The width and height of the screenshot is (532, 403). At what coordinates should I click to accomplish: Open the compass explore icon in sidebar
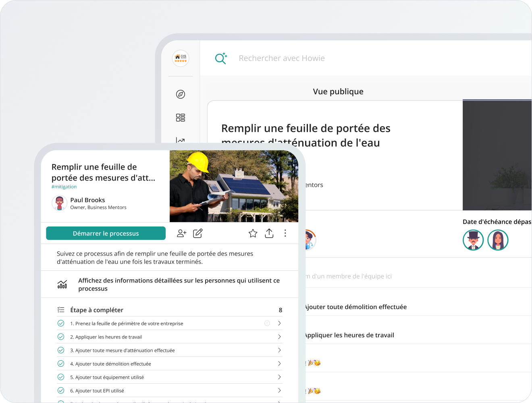[181, 94]
